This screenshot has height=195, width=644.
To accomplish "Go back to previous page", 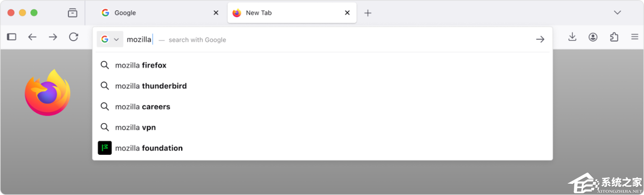I will [32, 37].
